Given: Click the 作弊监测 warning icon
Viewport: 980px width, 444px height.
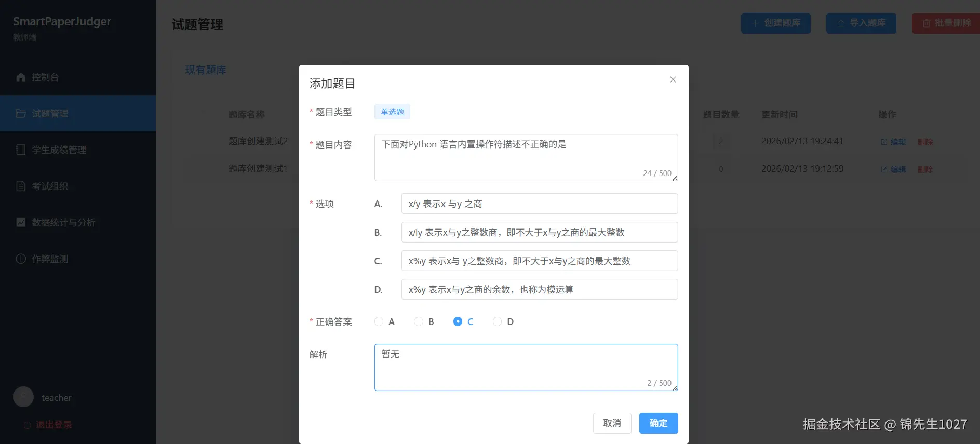Looking at the screenshot, I should pos(21,259).
